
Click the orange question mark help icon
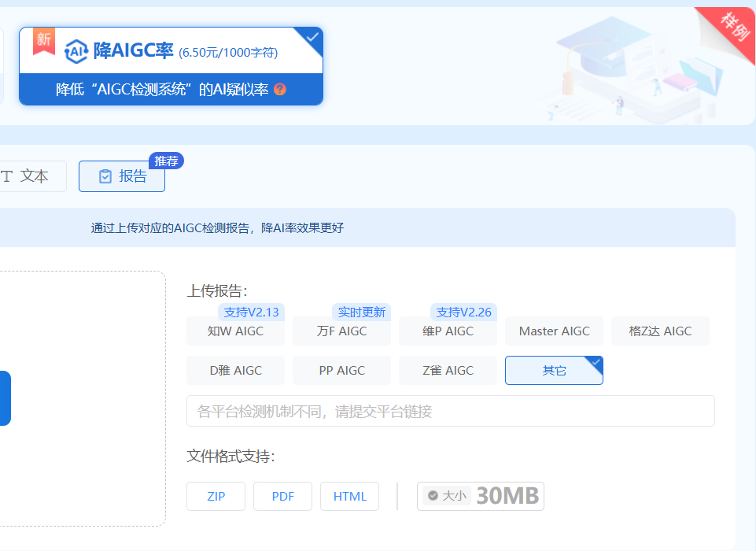pos(280,90)
